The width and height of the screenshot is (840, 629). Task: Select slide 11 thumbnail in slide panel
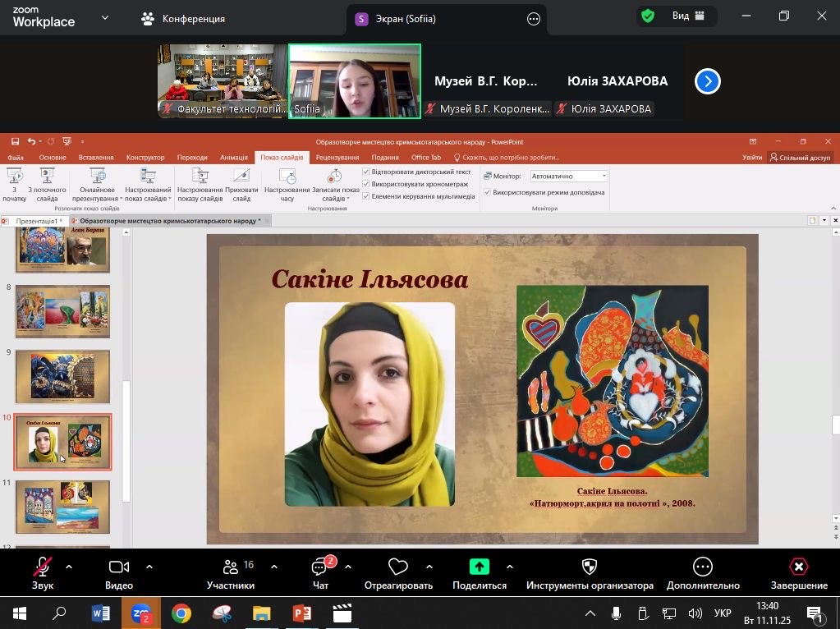[x=62, y=507]
